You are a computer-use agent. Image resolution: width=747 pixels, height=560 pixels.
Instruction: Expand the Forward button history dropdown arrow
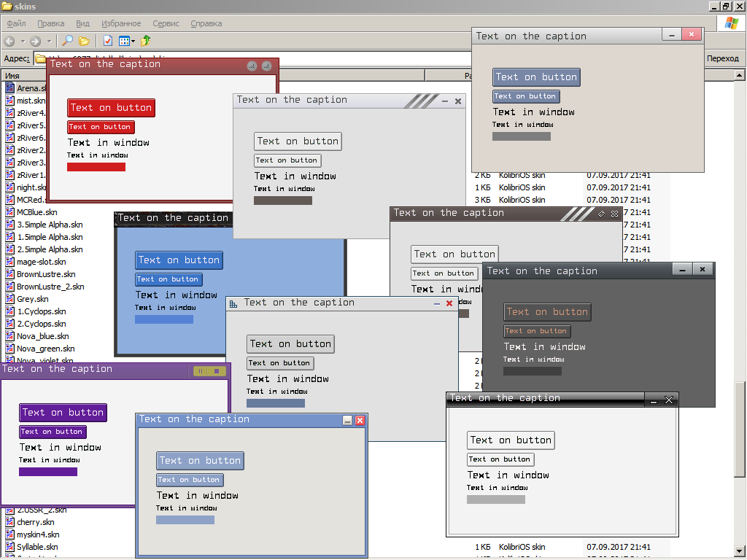click(x=49, y=41)
